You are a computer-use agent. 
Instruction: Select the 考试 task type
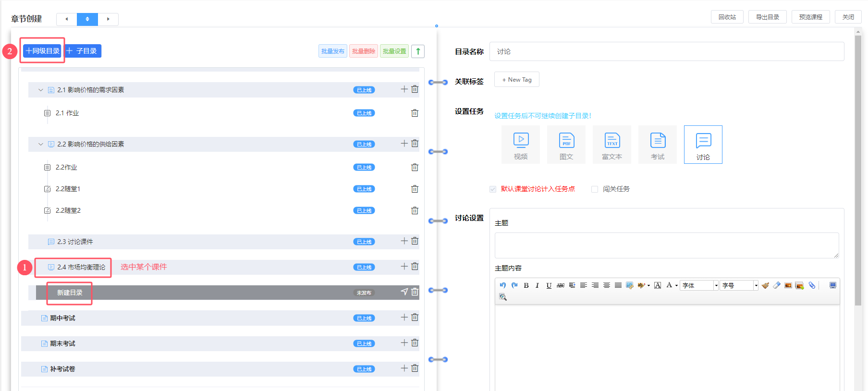(658, 145)
